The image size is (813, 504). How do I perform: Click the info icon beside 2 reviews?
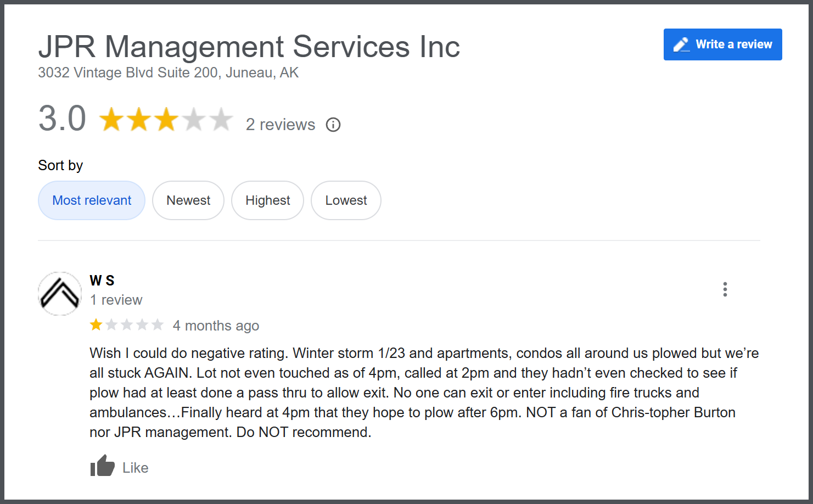[x=333, y=125]
